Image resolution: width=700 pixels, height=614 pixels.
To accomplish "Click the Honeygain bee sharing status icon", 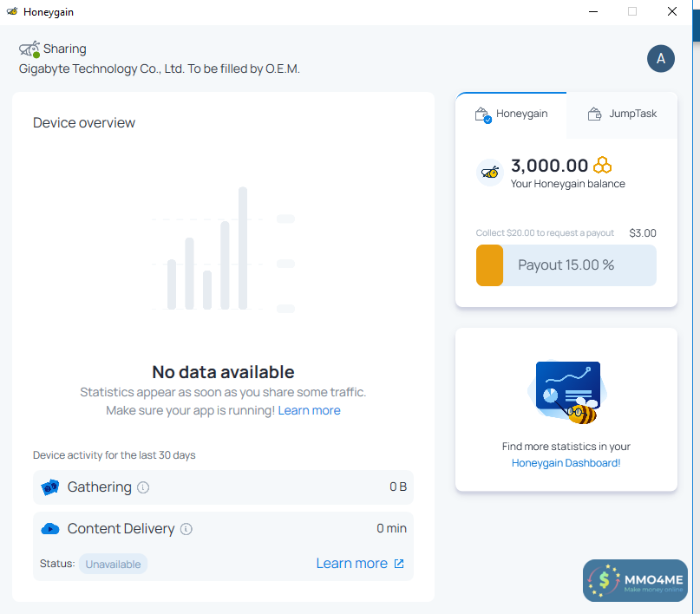I will click(29, 49).
